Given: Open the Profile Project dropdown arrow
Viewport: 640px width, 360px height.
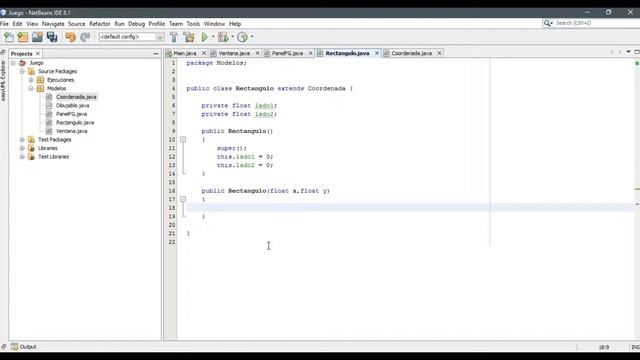Looking at the screenshot, I should pos(252,37).
